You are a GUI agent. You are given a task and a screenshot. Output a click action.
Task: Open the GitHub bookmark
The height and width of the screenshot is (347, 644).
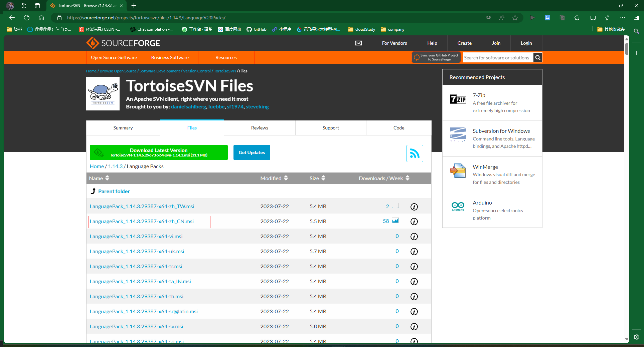[257, 29]
